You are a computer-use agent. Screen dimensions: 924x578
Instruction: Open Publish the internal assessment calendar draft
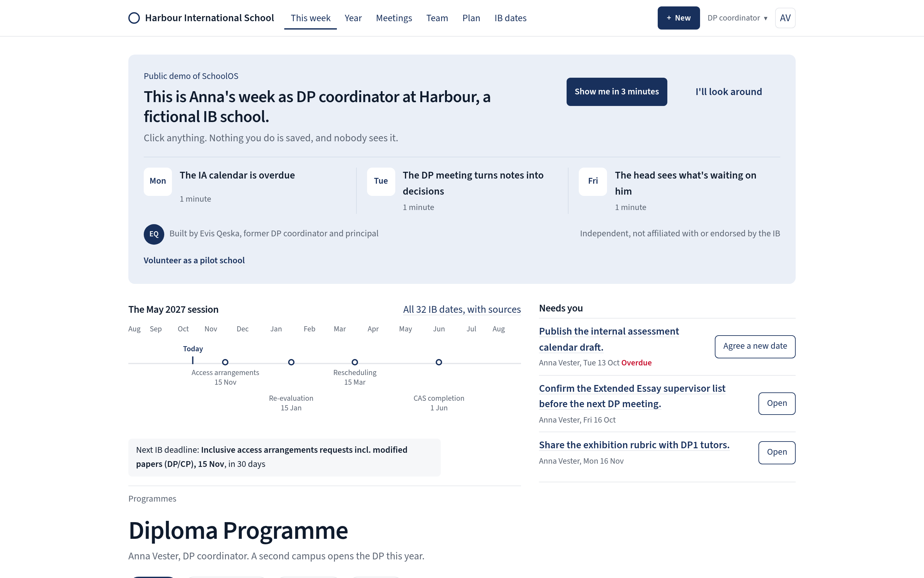[609, 339]
